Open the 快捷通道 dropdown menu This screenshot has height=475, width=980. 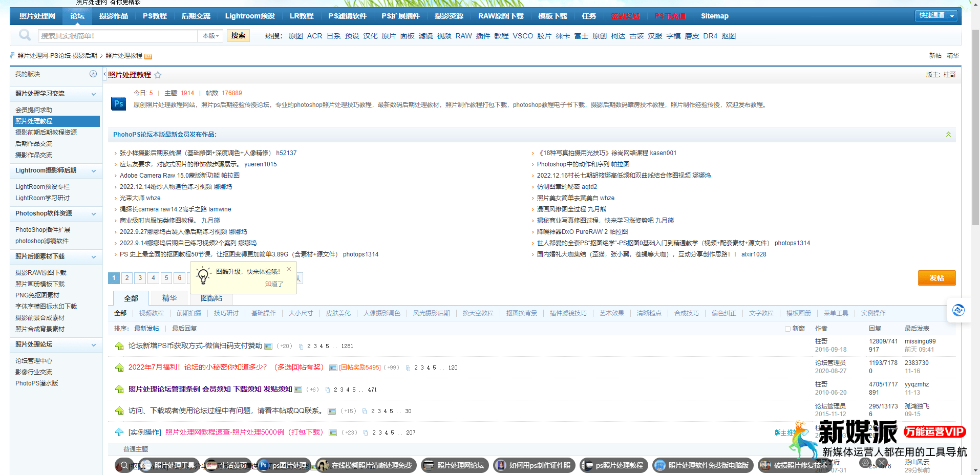point(936,16)
